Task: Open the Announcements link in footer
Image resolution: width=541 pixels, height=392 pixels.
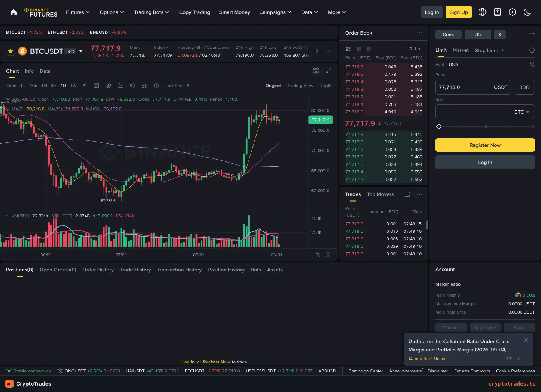Action: pos(405,371)
